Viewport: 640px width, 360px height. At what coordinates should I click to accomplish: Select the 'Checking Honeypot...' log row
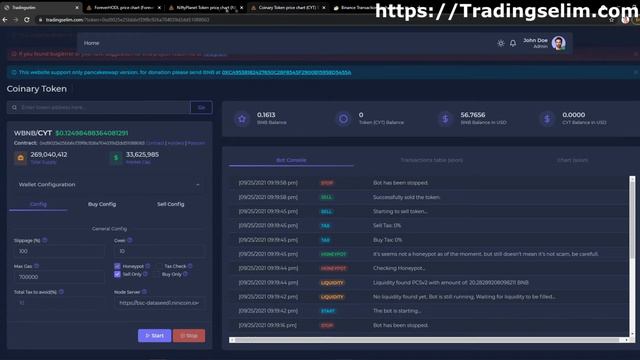point(430,268)
